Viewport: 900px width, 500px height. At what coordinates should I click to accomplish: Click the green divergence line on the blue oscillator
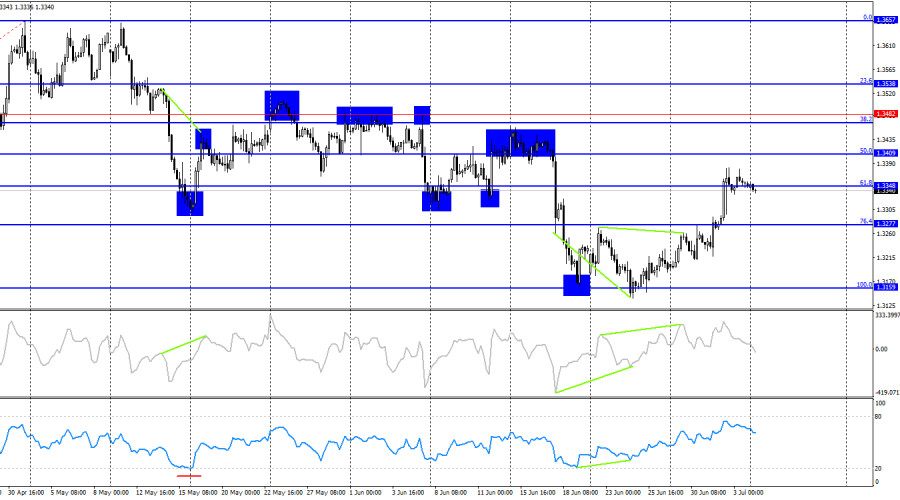pyautogui.click(x=604, y=463)
